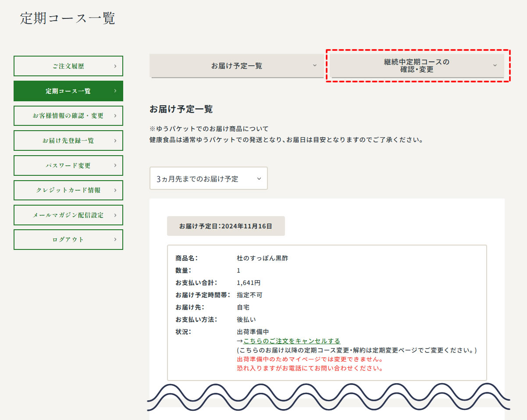
Task: Click the 1,641円 payment total
Action: point(249,283)
